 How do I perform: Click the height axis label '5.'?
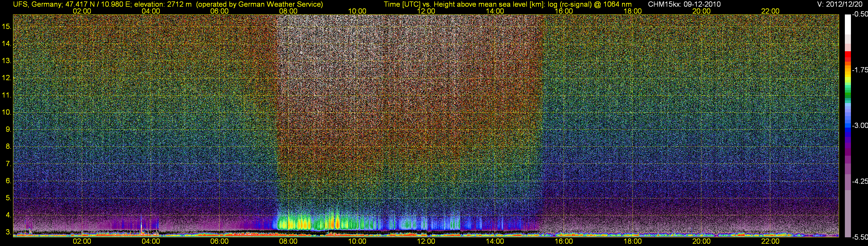[x=8, y=198]
